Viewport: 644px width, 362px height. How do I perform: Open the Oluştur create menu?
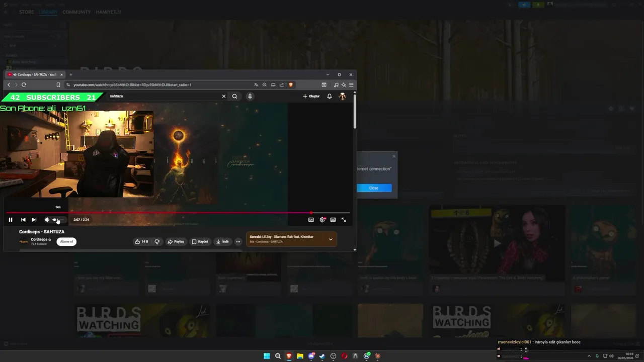311,96
